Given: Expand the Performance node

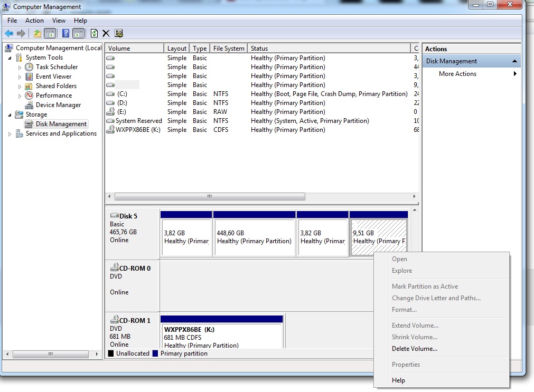Looking at the screenshot, I should pyautogui.click(x=20, y=96).
